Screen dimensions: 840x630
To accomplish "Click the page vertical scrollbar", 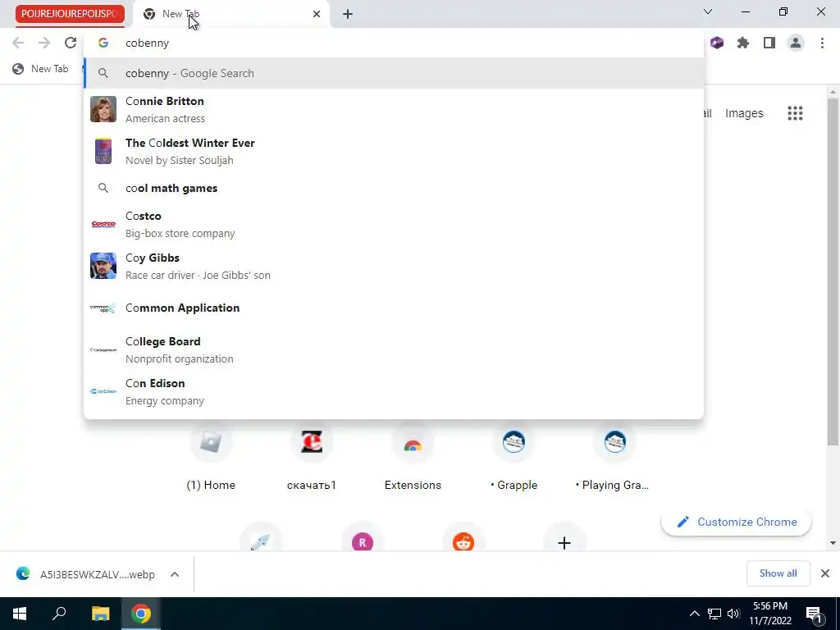I will [x=832, y=271].
